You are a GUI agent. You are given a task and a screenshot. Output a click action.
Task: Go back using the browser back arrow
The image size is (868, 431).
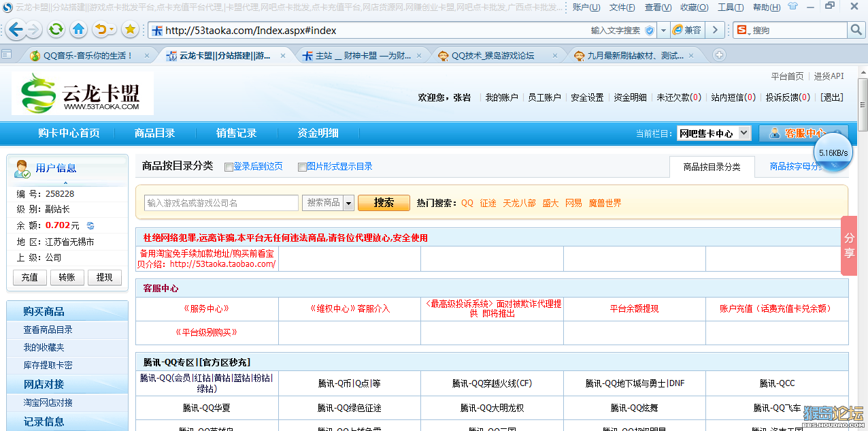[16, 30]
